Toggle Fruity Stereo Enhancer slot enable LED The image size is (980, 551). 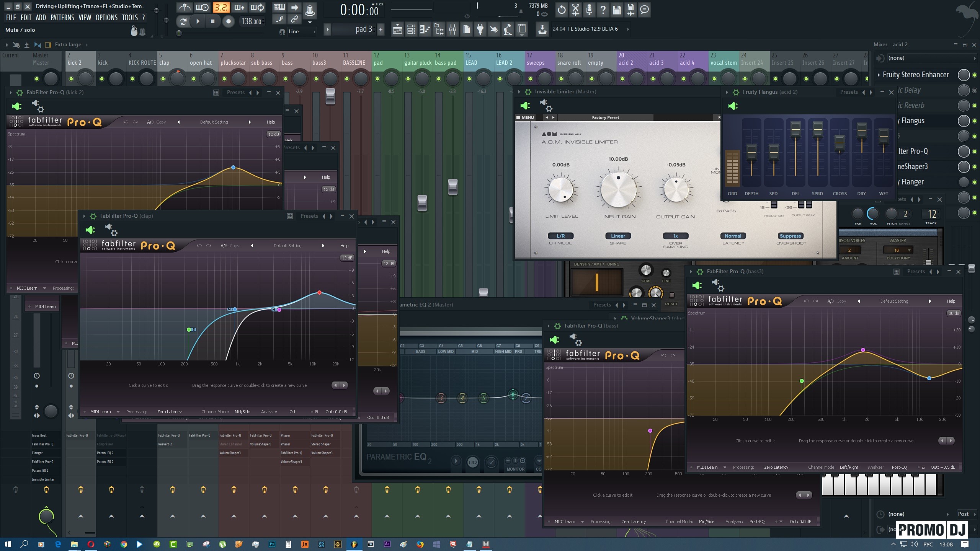click(974, 75)
